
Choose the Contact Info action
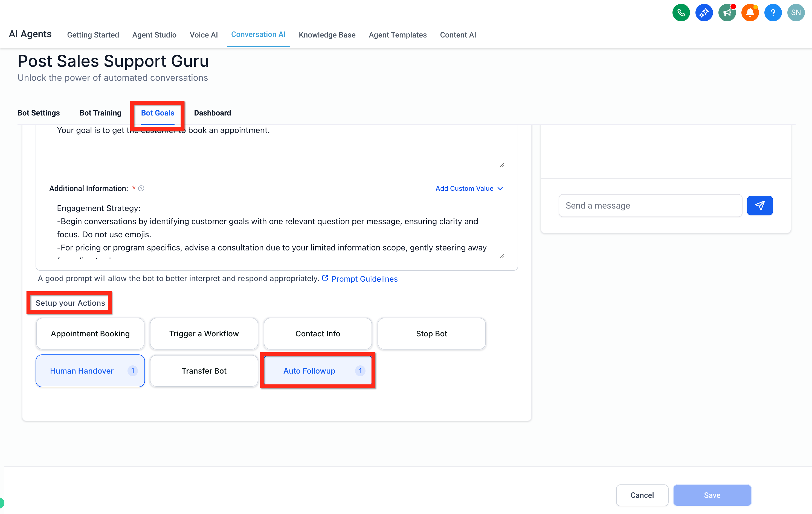pyautogui.click(x=318, y=334)
